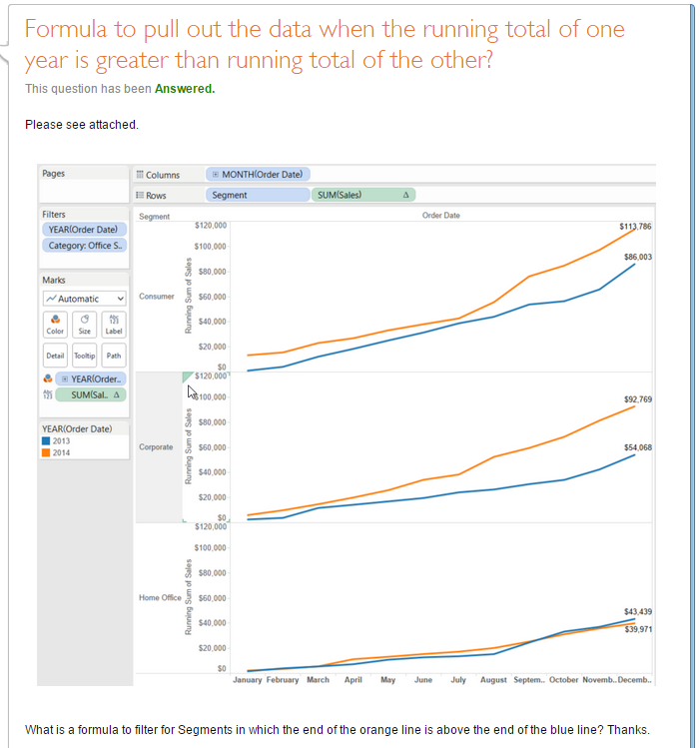Click the August axis label
The height and width of the screenshot is (748, 700).
click(x=493, y=680)
